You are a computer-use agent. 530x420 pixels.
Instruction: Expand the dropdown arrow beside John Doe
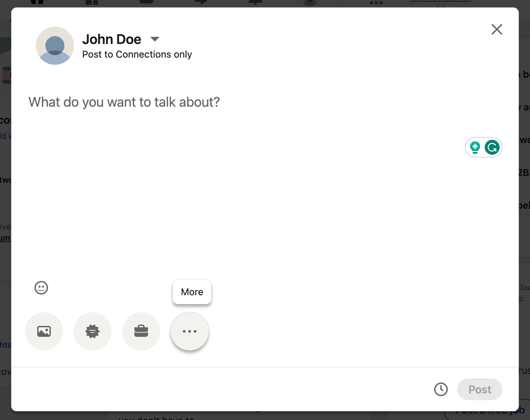[x=155, y=39]
